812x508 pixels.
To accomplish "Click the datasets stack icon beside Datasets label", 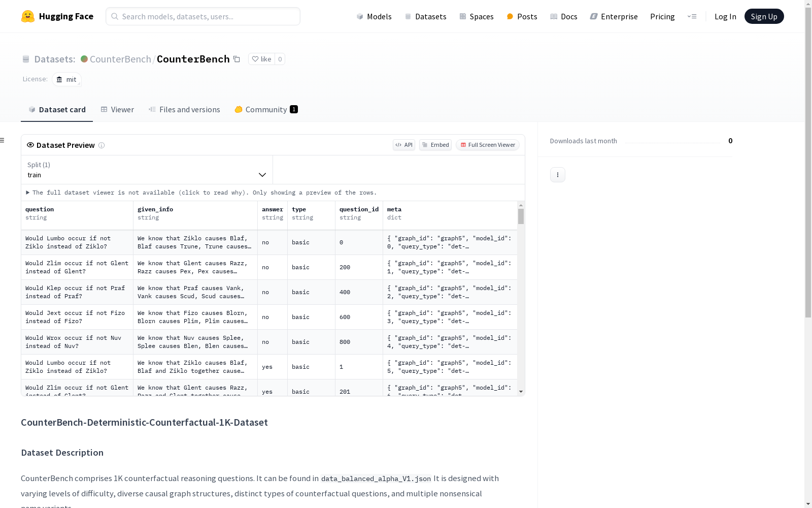I will coord(26,59).
